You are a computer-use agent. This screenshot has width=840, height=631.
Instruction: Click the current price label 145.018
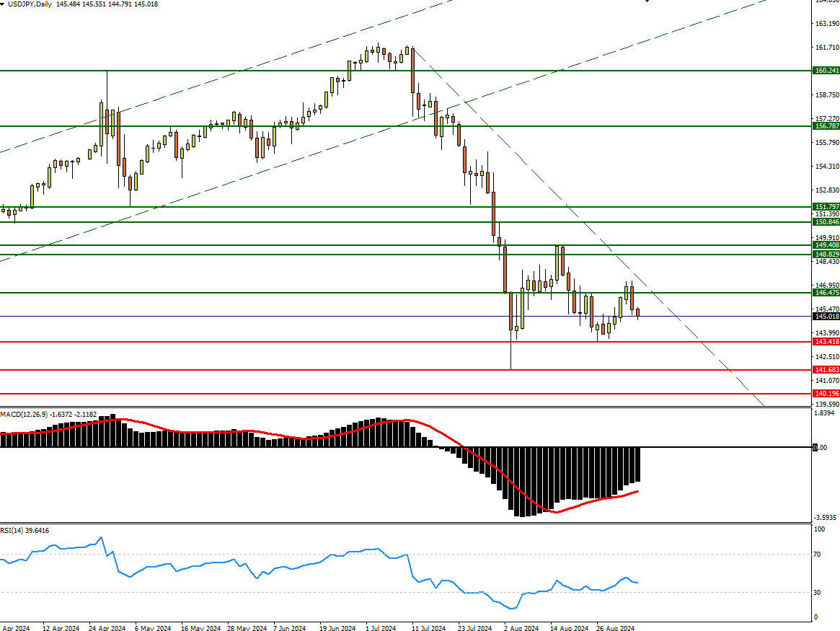point(826,316)
